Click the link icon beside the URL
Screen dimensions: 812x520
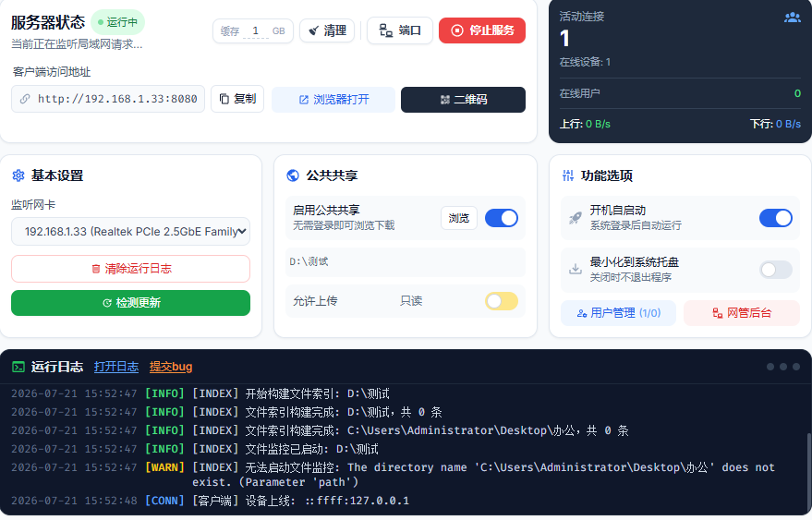coord(25,99)
